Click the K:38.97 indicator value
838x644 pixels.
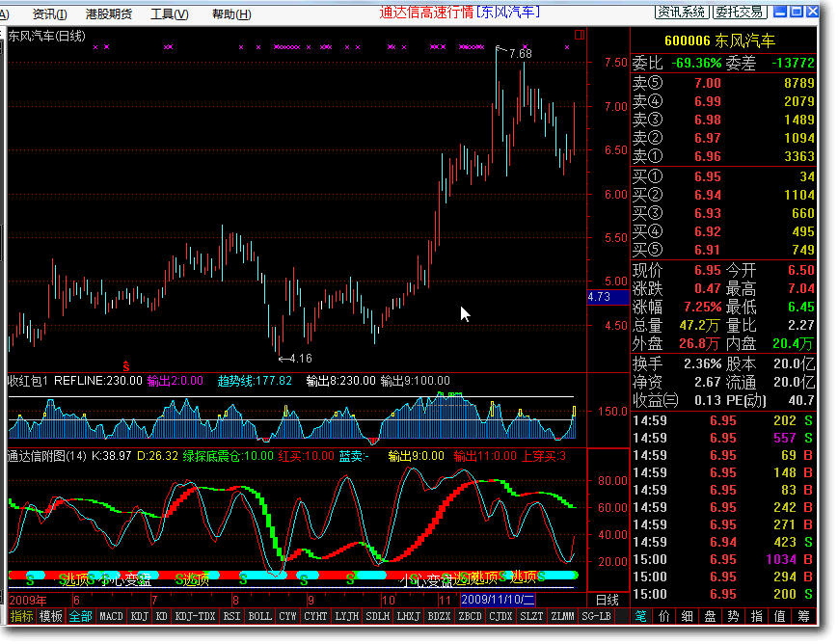[x=112, y=456]
